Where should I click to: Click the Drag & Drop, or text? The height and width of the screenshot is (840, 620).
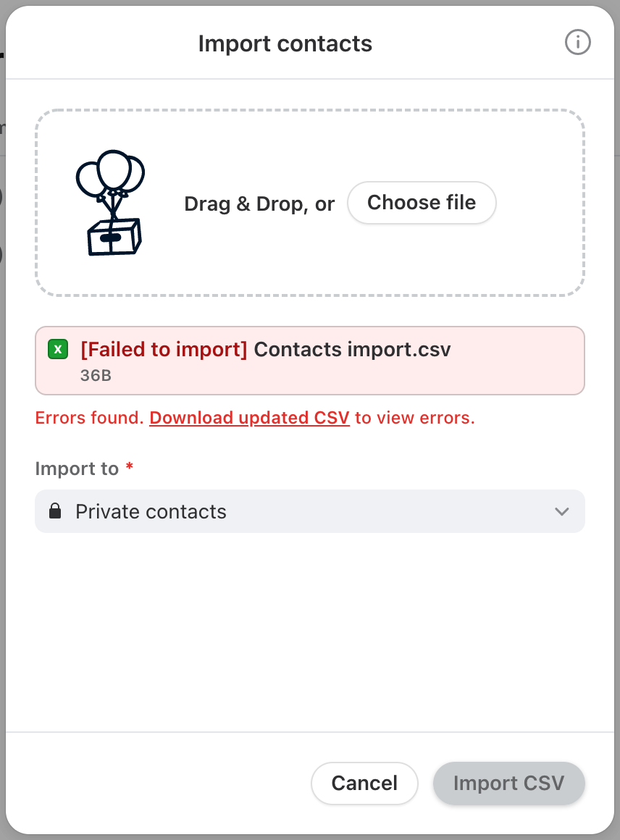259,203
